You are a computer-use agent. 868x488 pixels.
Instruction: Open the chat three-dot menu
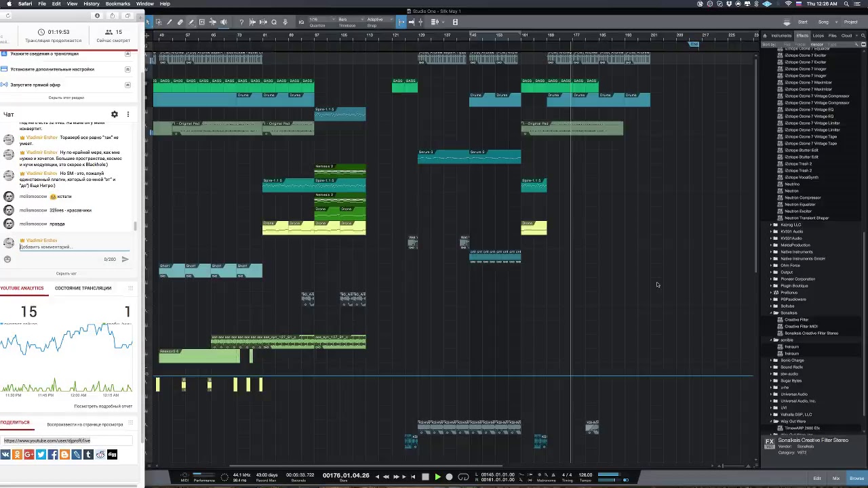coord(127,115)
